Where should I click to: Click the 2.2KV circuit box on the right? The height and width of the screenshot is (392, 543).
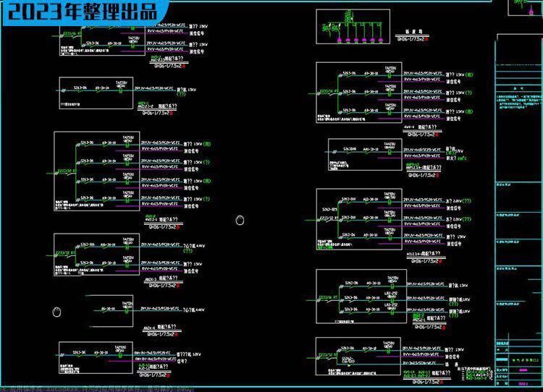(x=359, y=219)
